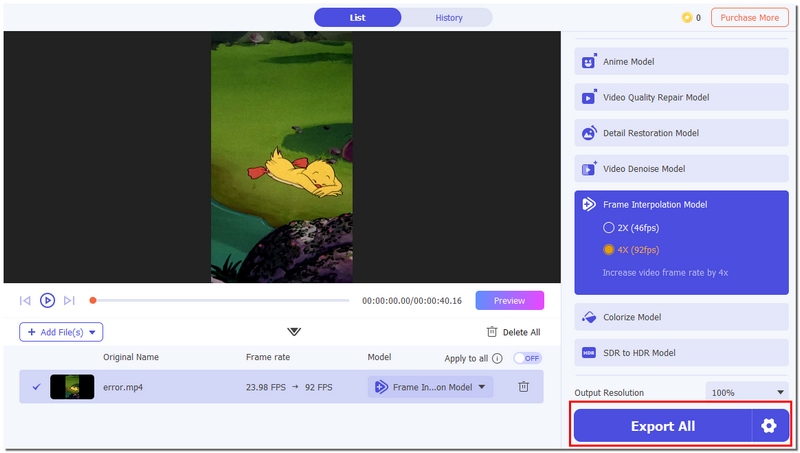
Task: Play the video preview
Action: tap(47, 300)
